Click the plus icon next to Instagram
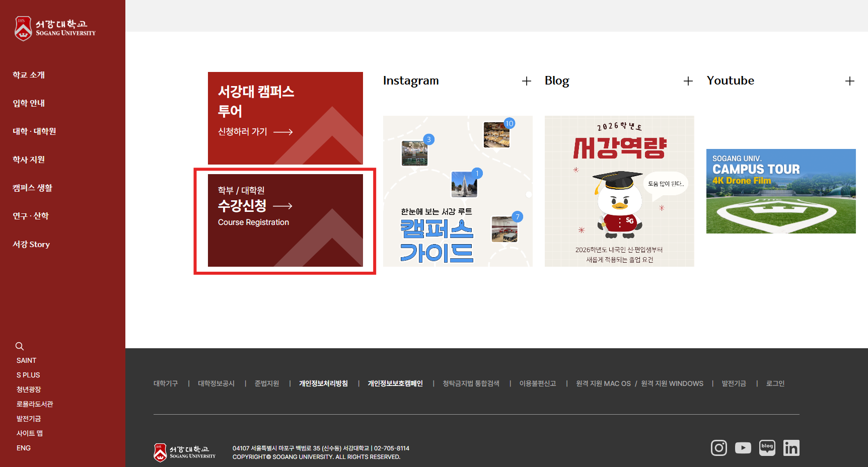Viewport: 868px width, 467px height. point(526,81)
